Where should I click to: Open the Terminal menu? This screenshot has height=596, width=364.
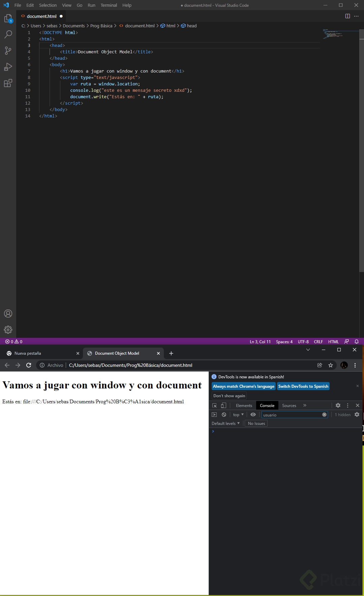tap(109, 5)
